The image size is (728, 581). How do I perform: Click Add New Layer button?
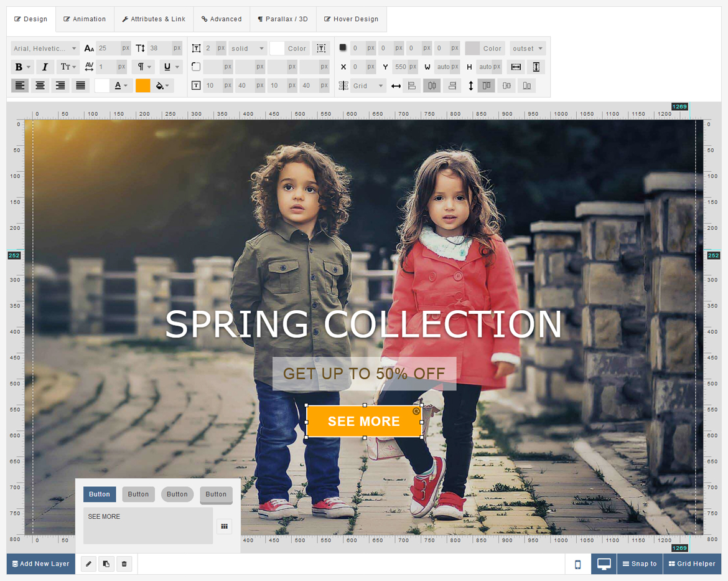(x=41, y=564)
